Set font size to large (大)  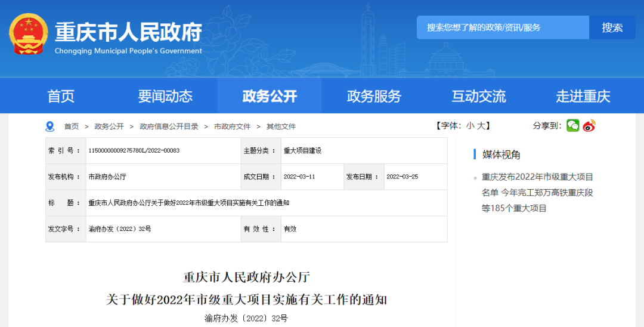pyautogui.click(x=482, y=125)
